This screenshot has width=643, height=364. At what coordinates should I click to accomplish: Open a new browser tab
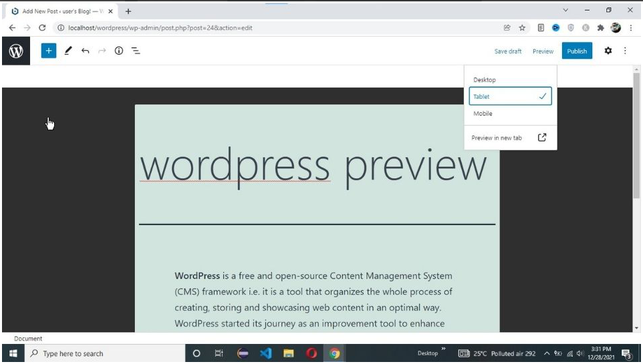128,11
